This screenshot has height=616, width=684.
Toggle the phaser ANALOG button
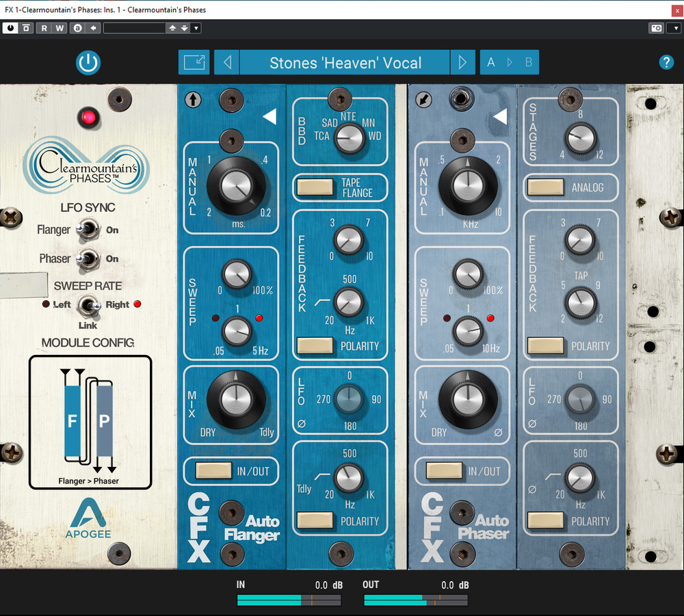point(545,187)
